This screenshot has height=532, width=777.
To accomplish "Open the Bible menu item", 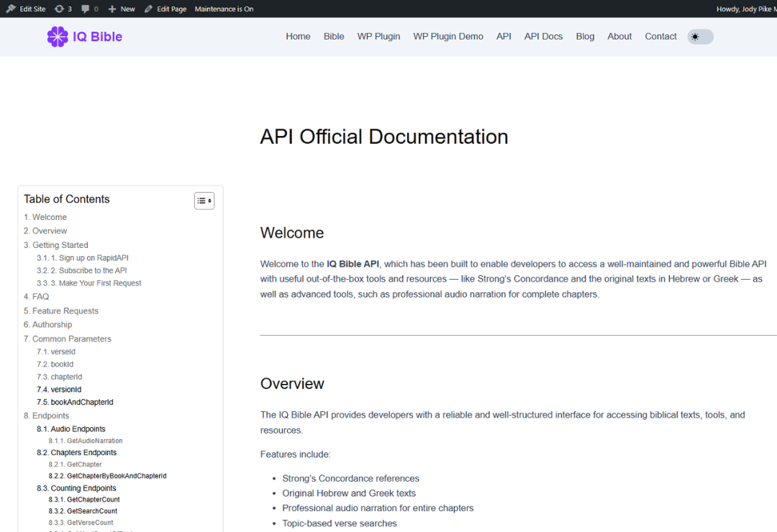I will click(x=334, y=37).
